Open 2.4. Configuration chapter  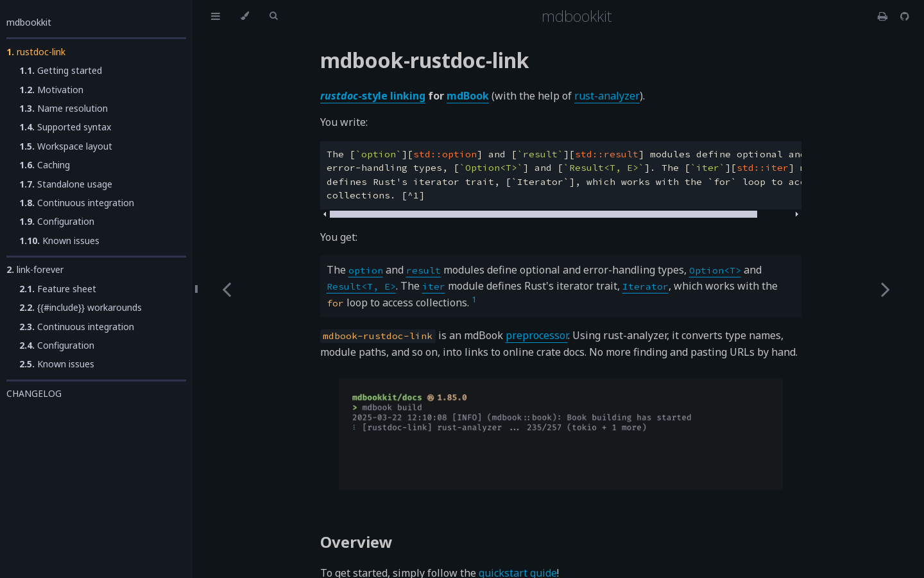[x=56, y=346]
